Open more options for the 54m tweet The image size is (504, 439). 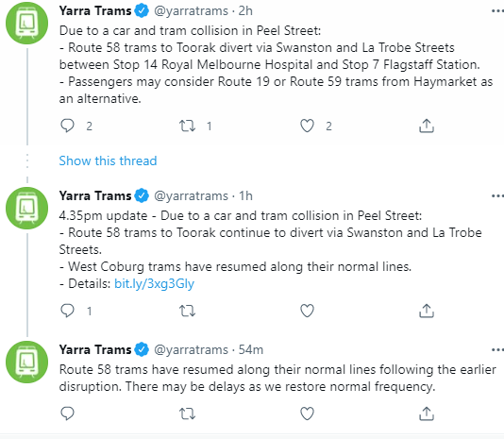pyautogui.click(x=497, y=349)
